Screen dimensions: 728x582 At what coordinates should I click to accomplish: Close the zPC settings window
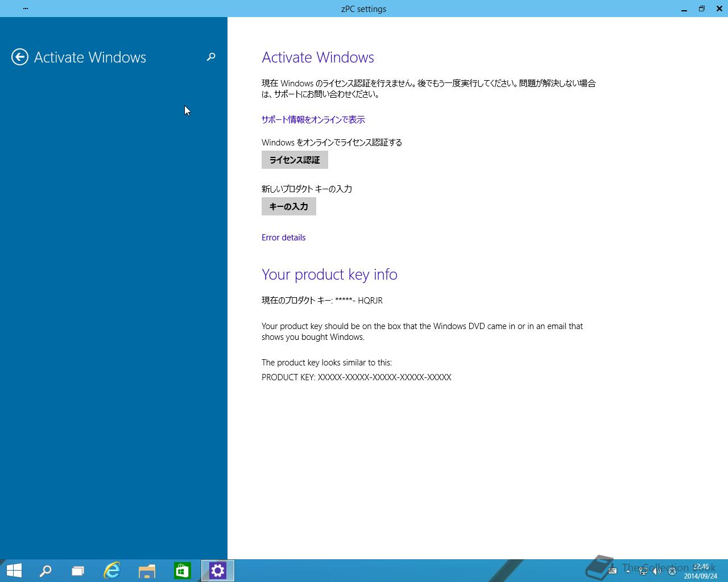719,9
